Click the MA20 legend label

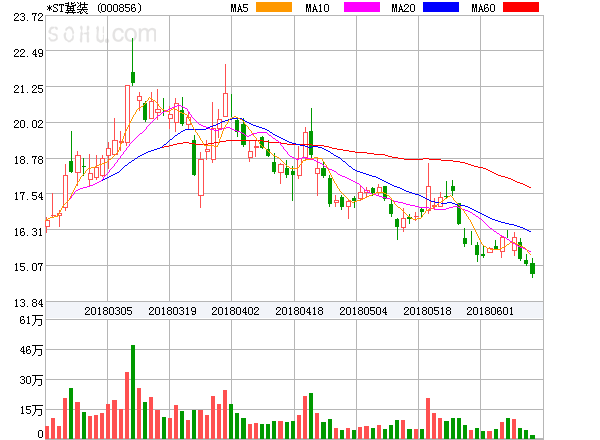(403, 8)
